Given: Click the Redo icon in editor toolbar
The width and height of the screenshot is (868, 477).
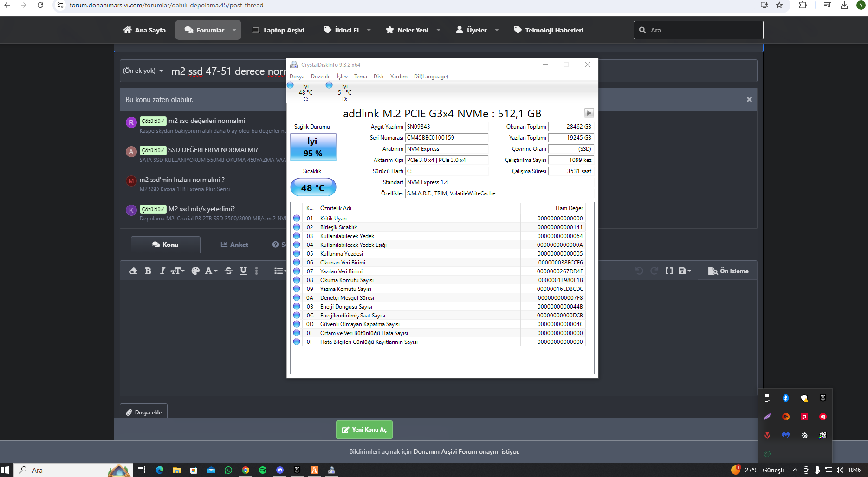Looking at the screenshot, I should coord(654,271).
